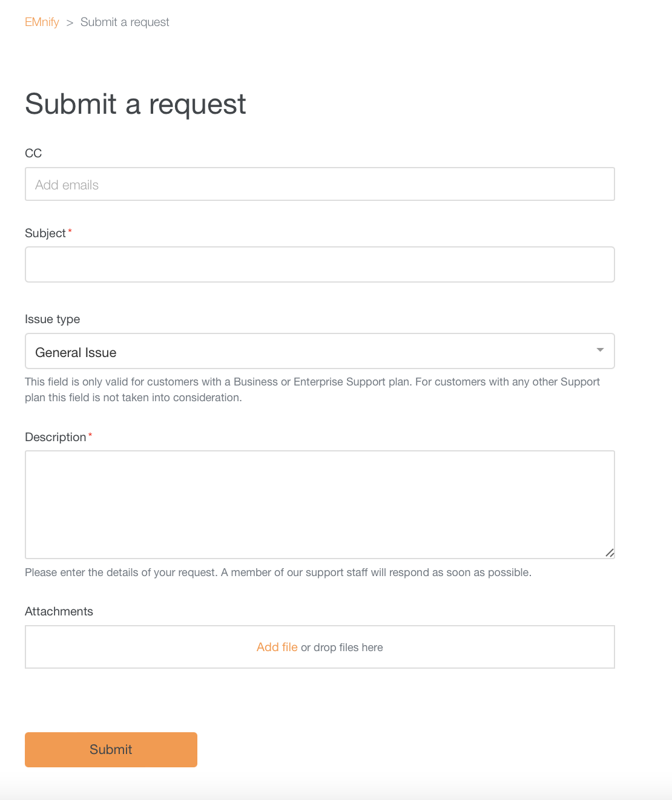Click inside the Subject input box
Image resolution: width=672 pixels, height=800 pixels.
pyautogui.click(x=320, y=264)
